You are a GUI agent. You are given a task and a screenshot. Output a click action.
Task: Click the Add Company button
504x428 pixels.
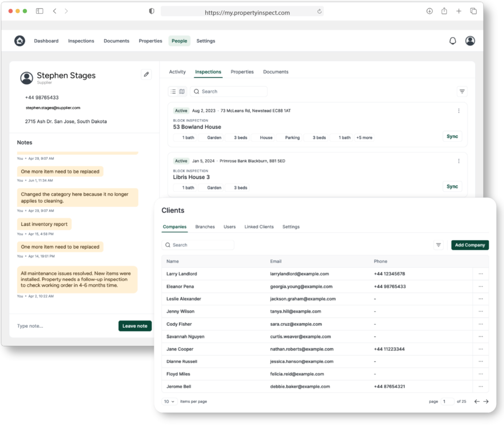470,245
